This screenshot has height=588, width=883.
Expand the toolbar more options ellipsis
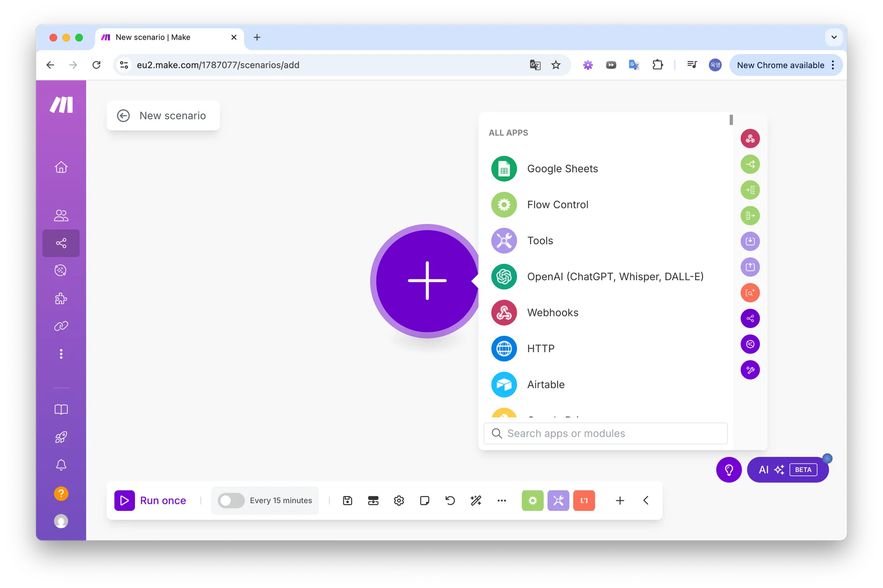pos(501,500)
